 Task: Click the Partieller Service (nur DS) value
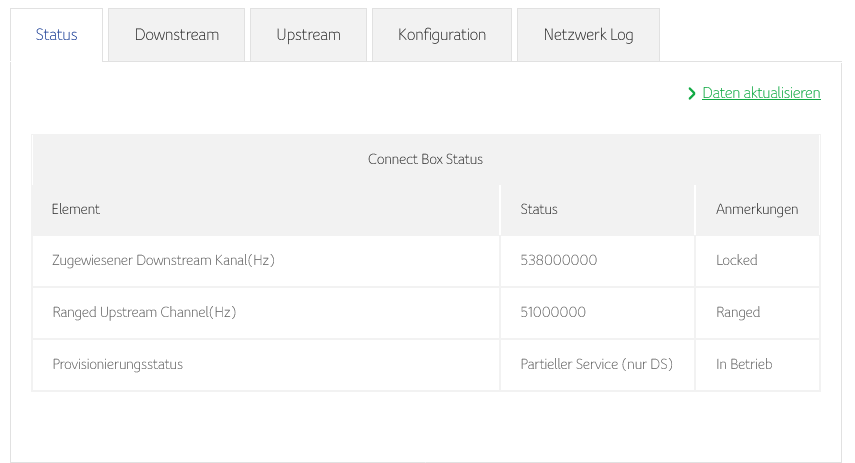pos(596,364)
